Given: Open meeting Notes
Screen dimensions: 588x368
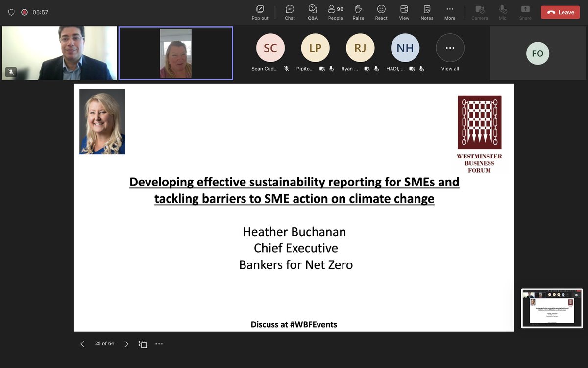Looking at the screenshot, I should click(x=426, y=12).
